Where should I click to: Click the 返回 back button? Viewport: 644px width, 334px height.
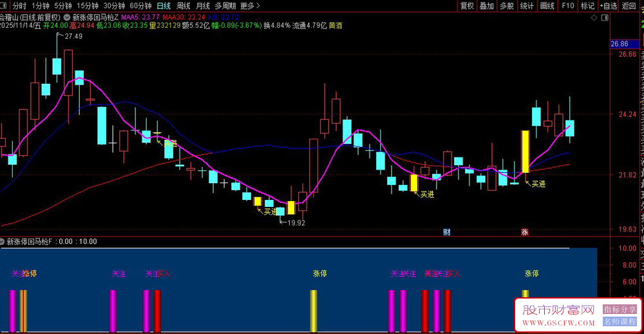tap(629, 6)
